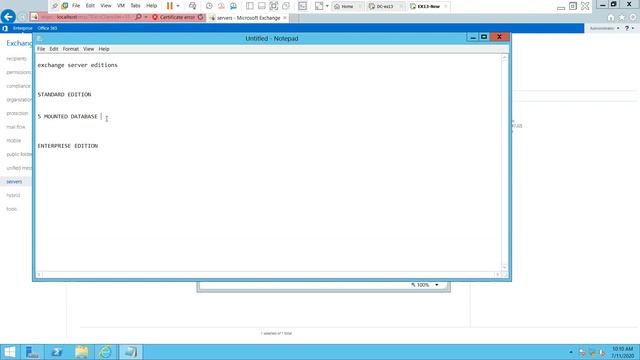This screenshot has width=640, height=360.
Task: Click the browser home icon
Action: coord(611,17)
